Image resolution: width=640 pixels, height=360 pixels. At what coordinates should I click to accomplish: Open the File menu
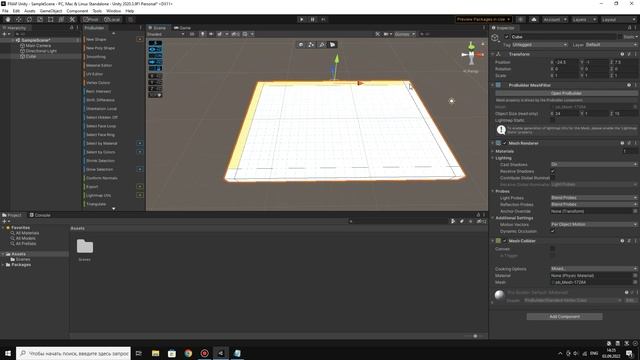(5, 11)
